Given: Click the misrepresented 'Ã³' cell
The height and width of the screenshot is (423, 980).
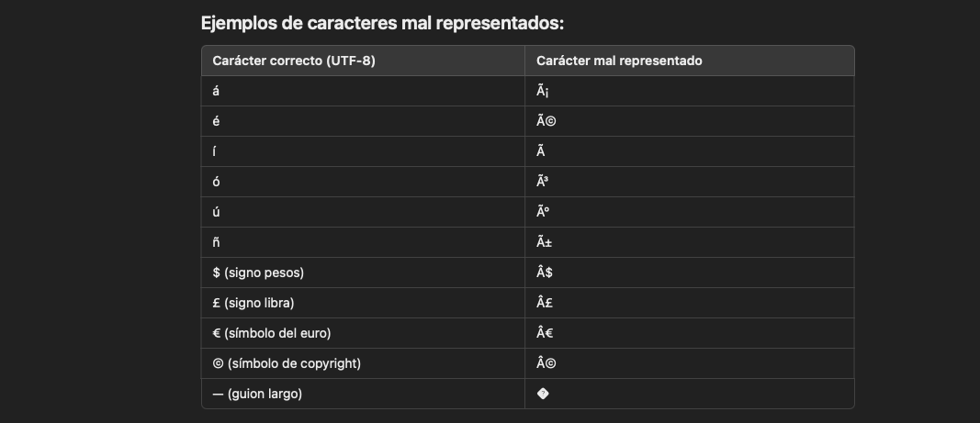Looking at the screenshot, I should [x=690, y=182].
